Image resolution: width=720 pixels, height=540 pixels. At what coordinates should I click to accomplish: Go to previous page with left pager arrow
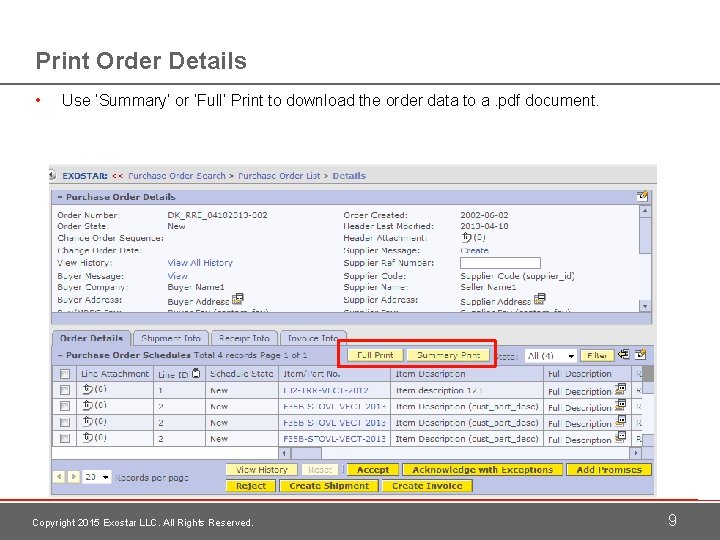pyautogui.click(x=59, y=477)
